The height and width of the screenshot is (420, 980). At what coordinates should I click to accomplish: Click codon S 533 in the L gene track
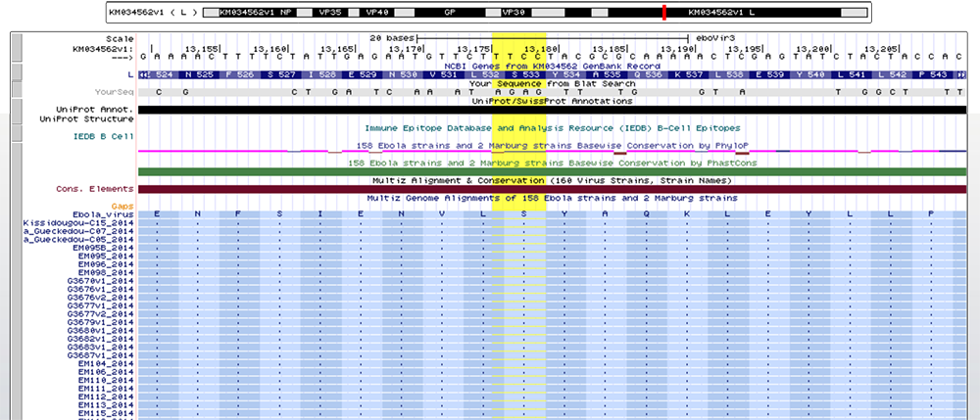530,74
